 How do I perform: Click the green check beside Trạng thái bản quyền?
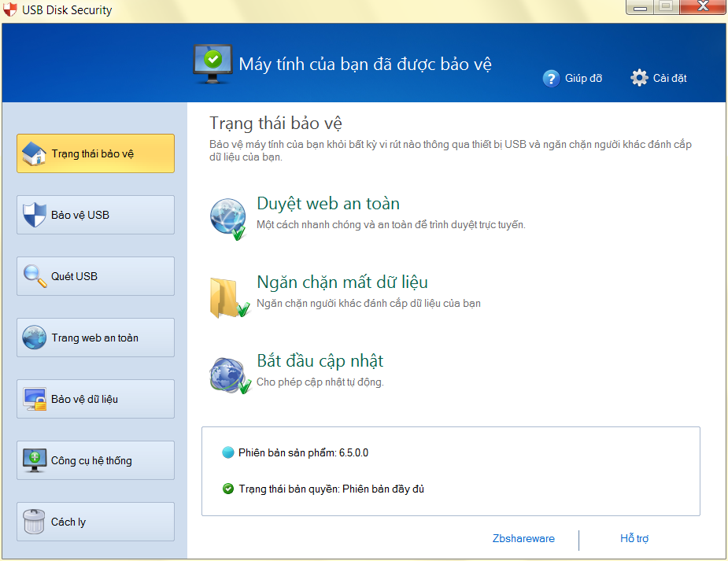[x=228, y=489]
